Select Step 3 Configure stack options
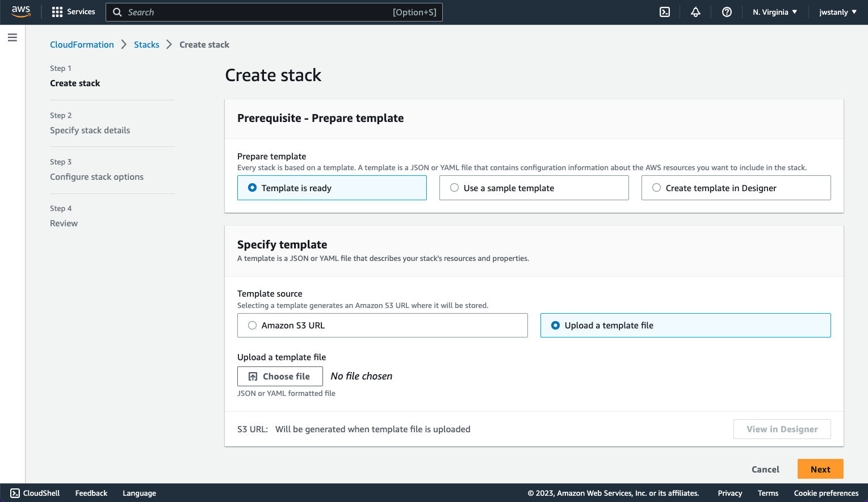868x502 pixels. [x=97, y=177]
